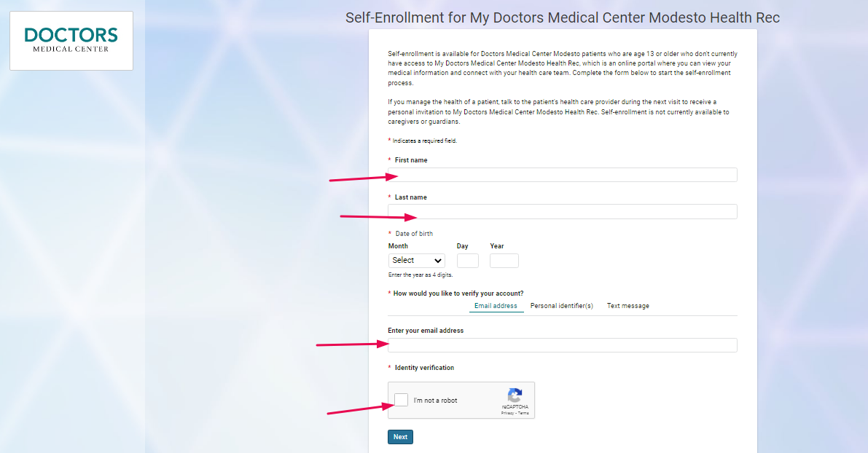
Task: Select the Text message verification tab
Action: pos(627,305)
